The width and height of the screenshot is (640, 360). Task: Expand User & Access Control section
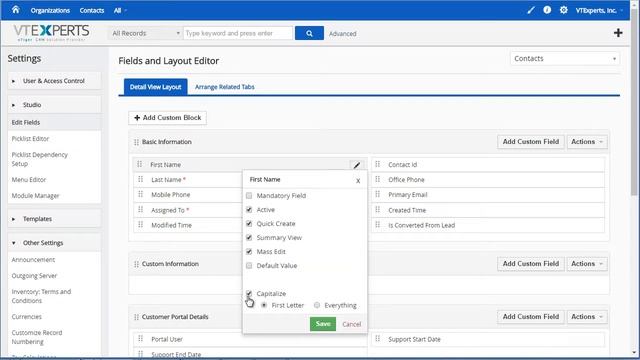[54, 81]
